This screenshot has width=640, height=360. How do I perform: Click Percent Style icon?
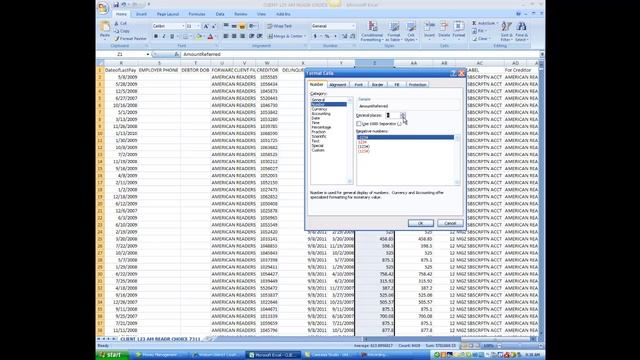click(327, 36)
